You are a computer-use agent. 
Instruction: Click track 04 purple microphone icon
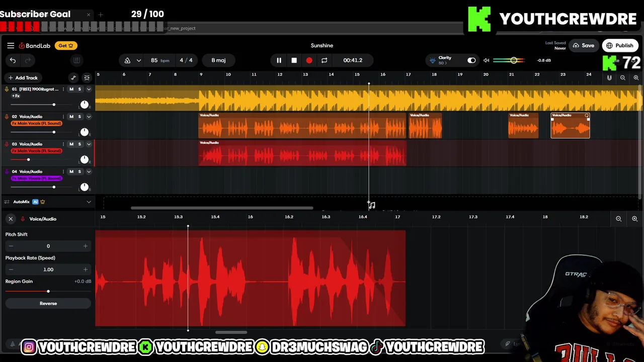(7, 172)
